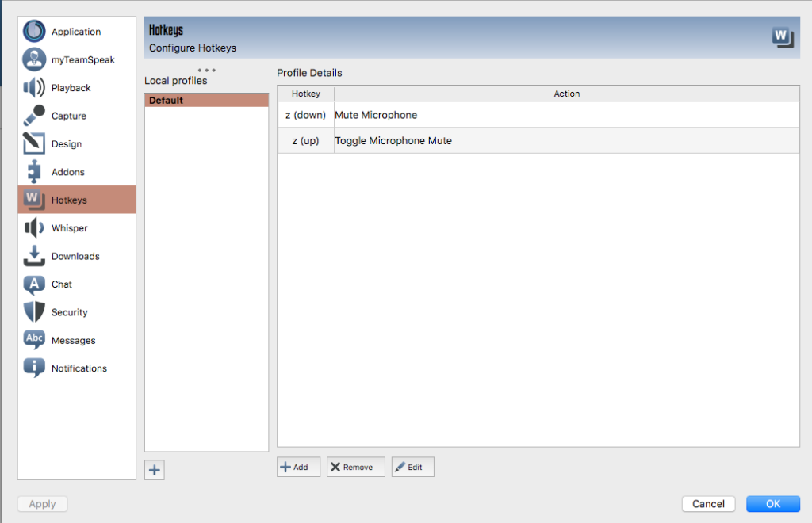Sort by the Action column header
This screenshot has width=812, height=523.
click(566, 94)
